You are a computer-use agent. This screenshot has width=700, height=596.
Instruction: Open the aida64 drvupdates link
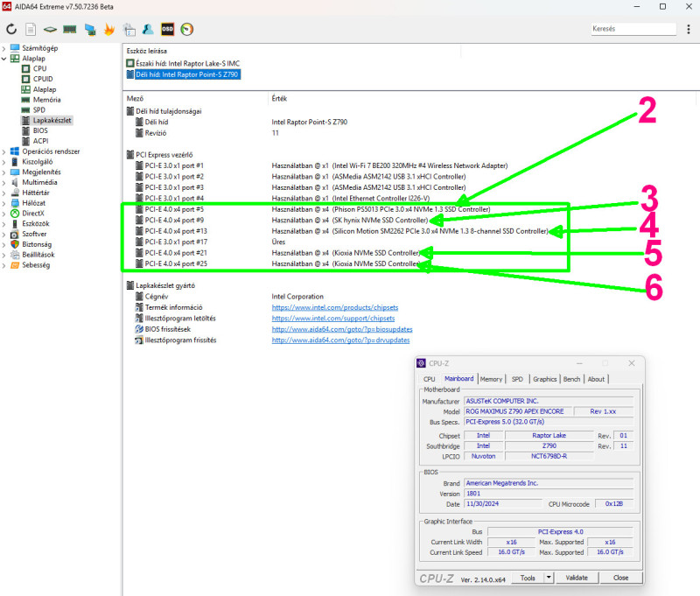click(340, 340)
